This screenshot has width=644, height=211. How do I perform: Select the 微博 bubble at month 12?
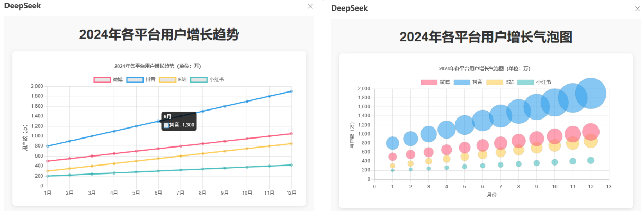click(x=591, y=132)
